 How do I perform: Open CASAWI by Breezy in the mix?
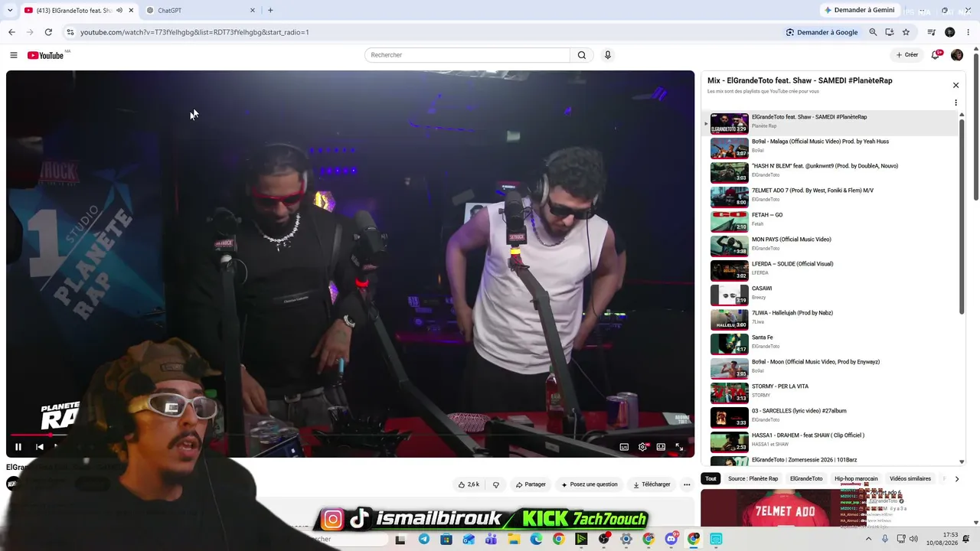tap(831, 295)
